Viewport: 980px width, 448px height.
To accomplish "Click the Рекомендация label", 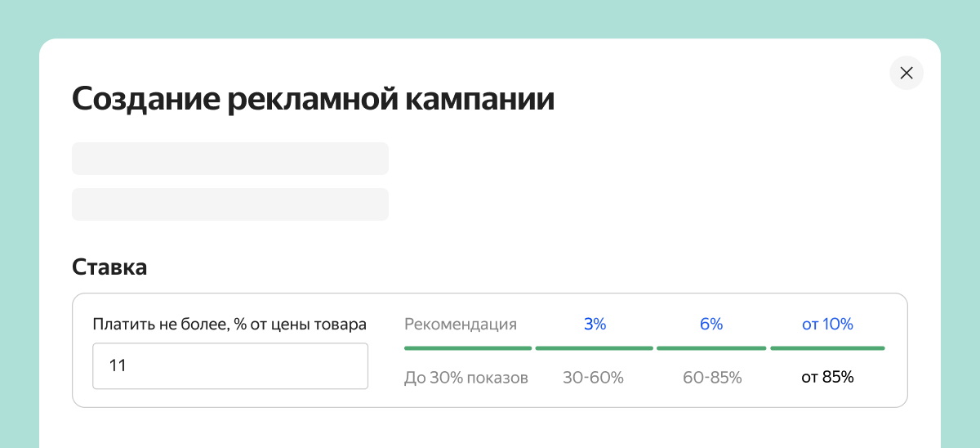I will point(461,324).
